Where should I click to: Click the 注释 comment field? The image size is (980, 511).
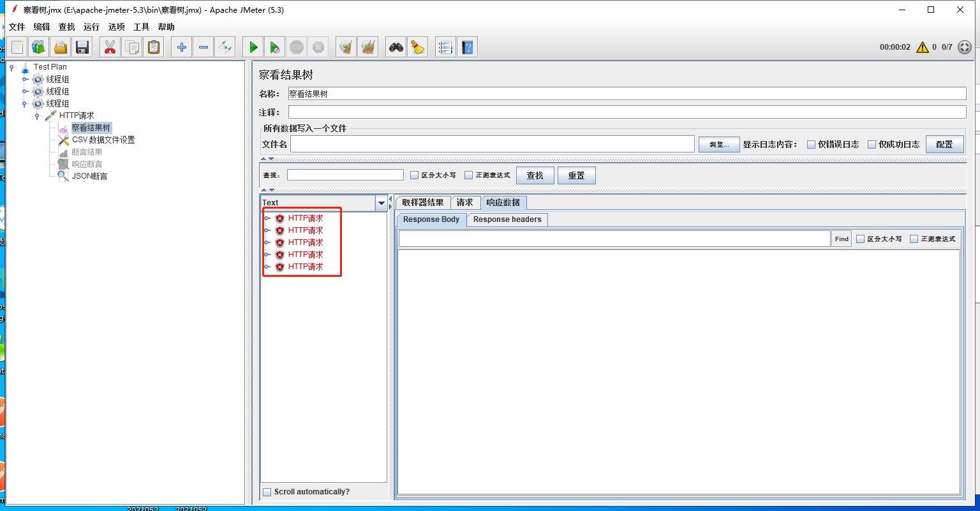(627, 112)
